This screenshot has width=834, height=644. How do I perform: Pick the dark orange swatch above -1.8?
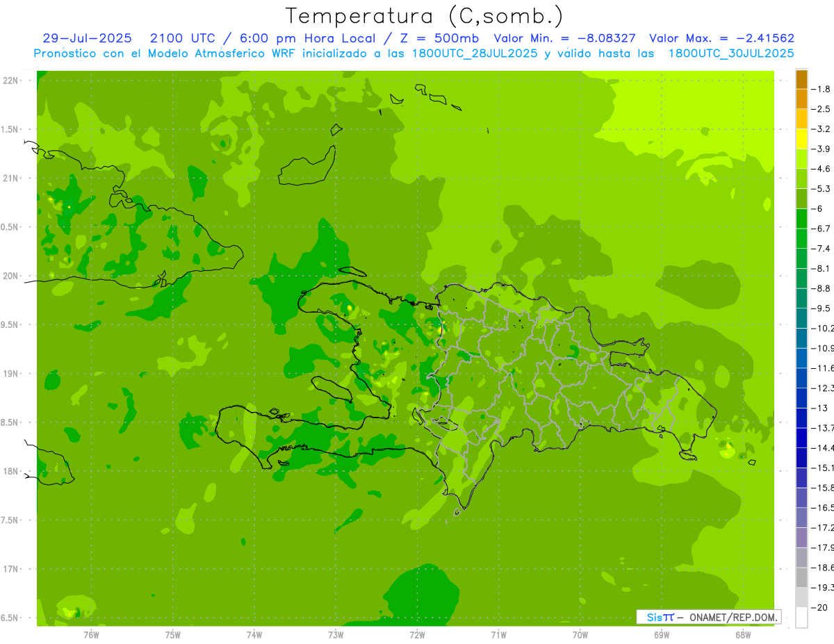[x=801, y=79]
